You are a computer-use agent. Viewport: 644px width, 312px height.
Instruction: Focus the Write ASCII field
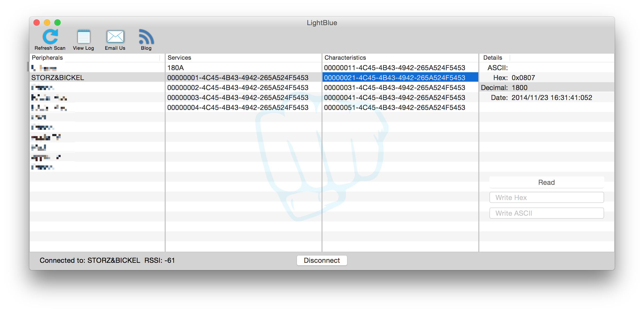point(547,213)
